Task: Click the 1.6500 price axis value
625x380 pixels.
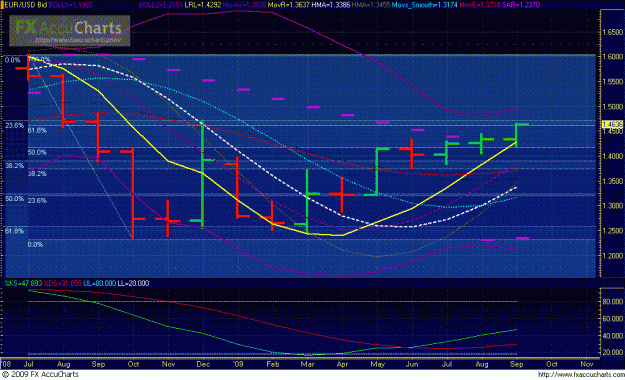Action: [613, 32]
